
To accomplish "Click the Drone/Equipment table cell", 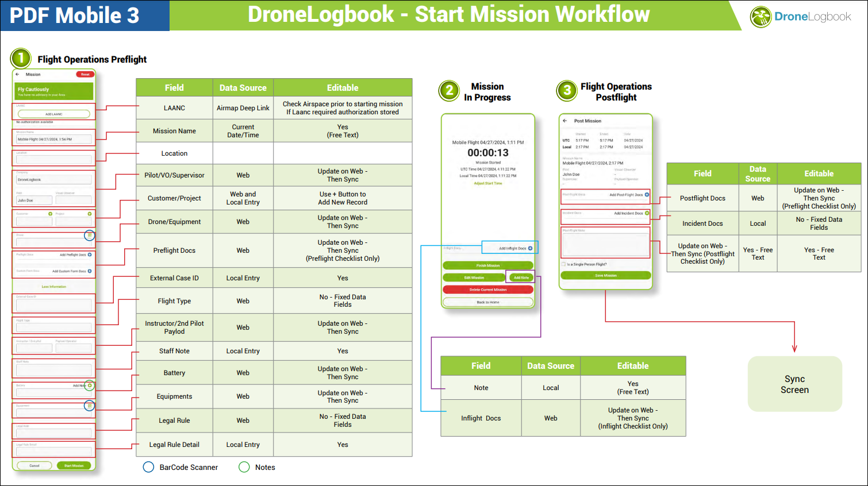I will (x=174, y=222).
